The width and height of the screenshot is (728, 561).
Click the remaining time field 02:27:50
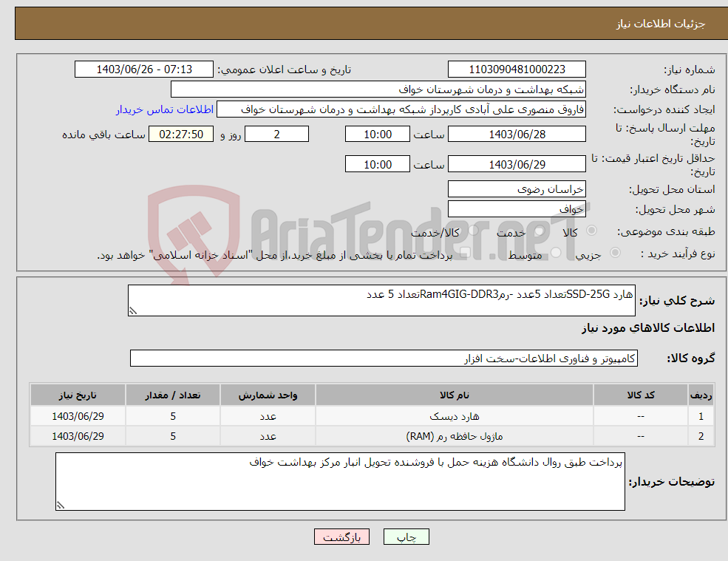point(181,135)
